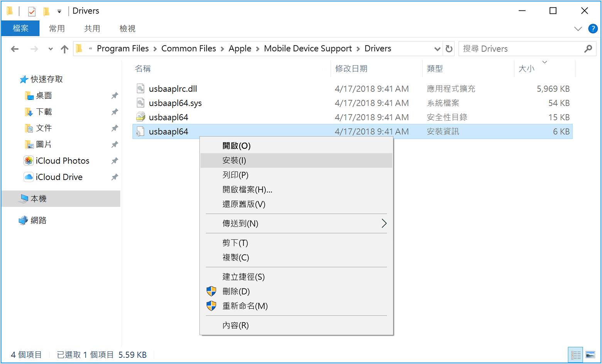Choose 開啟檔案(H)... from the context menu
Screen dimensions: 602x364
pyautogui.click(x=296, y=190)
